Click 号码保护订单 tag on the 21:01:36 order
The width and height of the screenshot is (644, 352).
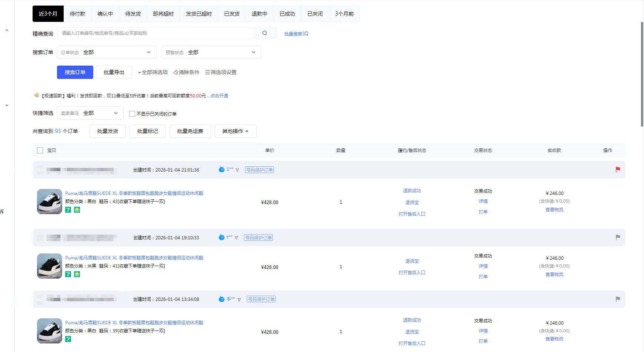pos(259,170)
